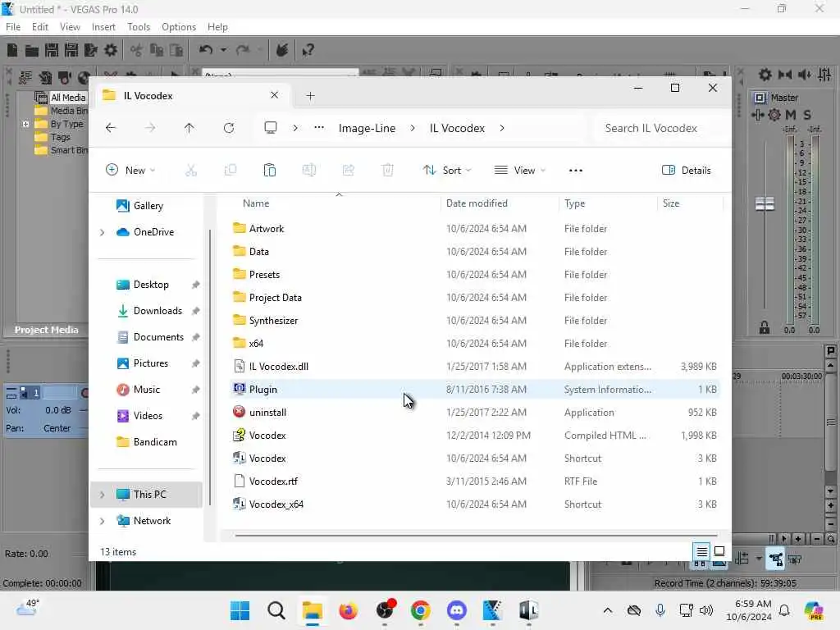
Task: Click Undo arrow in VEGAS toolbar
Action: coord(206,50)
